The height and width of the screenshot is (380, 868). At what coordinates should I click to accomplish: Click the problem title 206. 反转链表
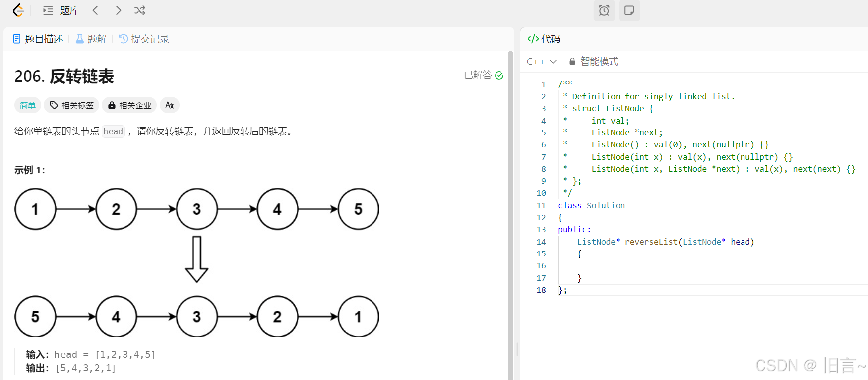point(64,76)
